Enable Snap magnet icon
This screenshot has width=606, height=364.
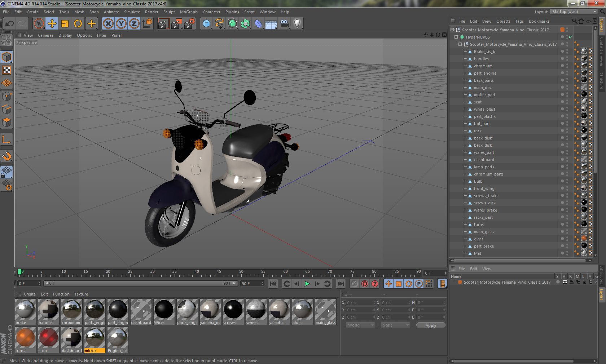tap(7, 156)
